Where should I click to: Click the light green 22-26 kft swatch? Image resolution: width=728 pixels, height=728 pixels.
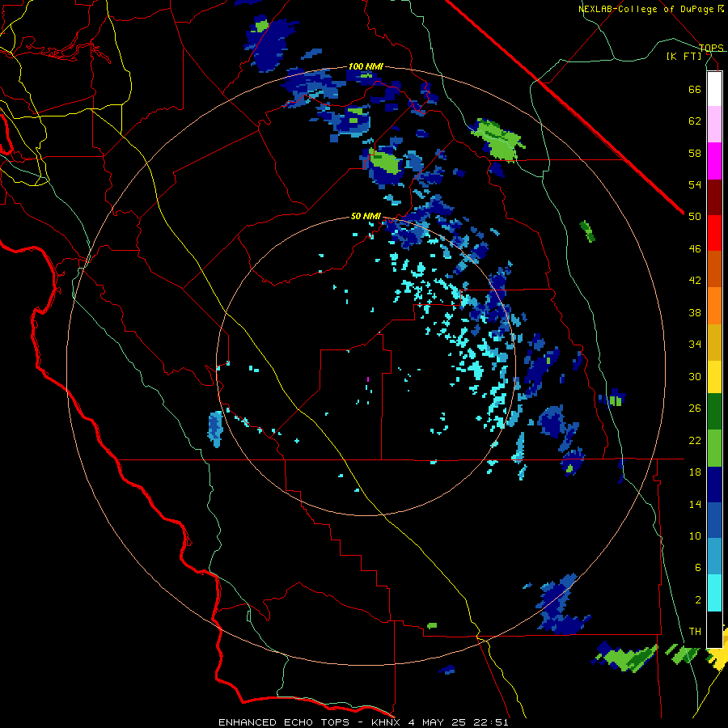coord(714,447)
